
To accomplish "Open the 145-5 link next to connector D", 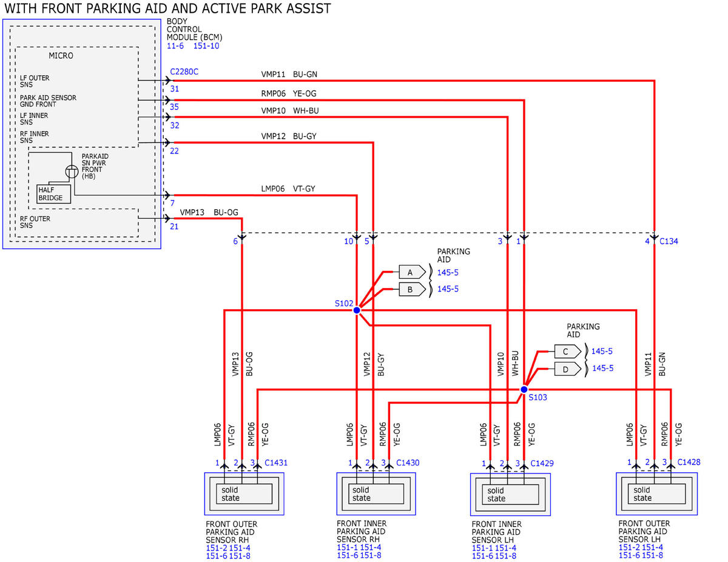I will click(x=602, y=368).
